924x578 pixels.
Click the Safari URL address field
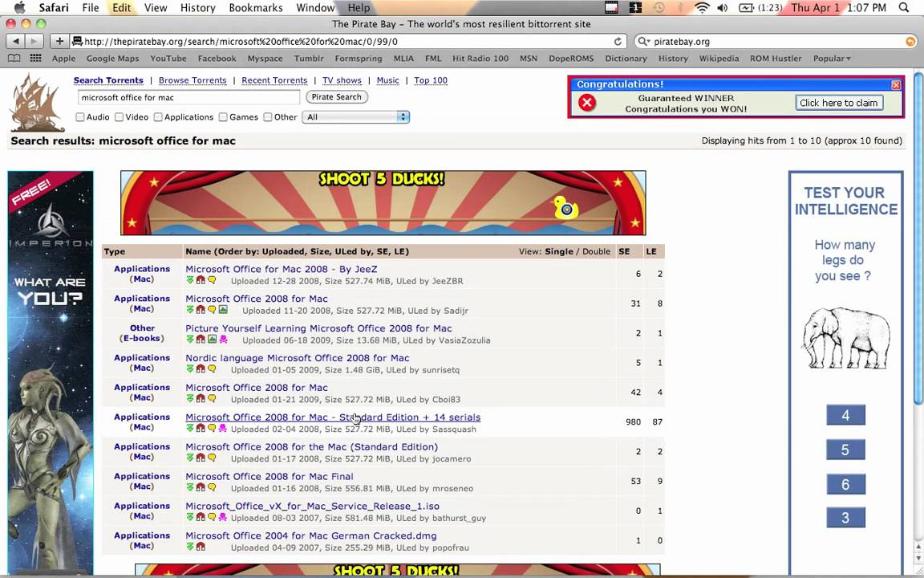[347, 41]
